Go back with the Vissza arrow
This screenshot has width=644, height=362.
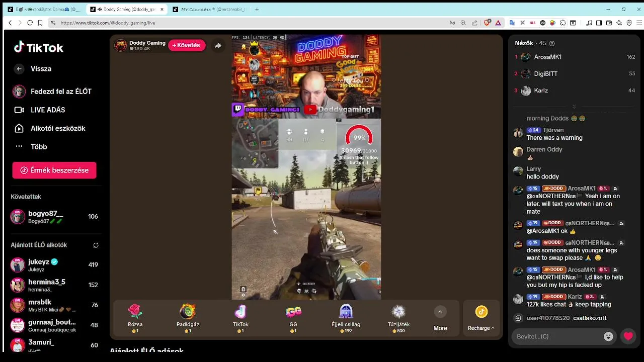click(x=19, y=69)
